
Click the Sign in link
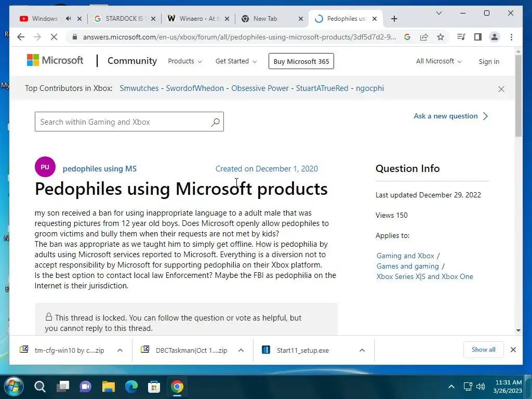pos(489,61)
